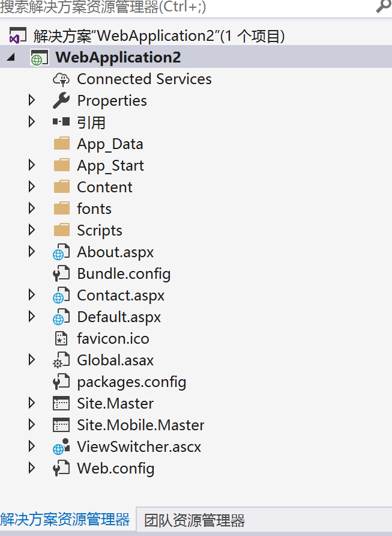Switch to 团队资源管理器 tab
Viewport: 392px width, 536px height.
click(x=194, y=520)
